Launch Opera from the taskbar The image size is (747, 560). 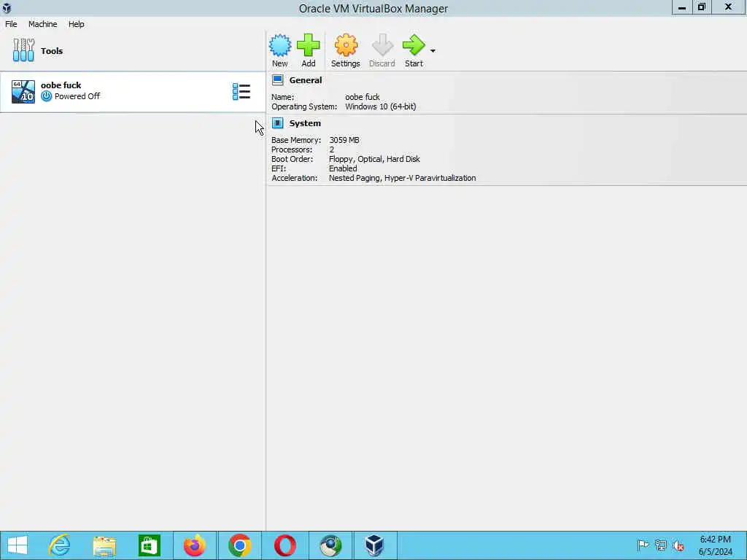point(285,545)
